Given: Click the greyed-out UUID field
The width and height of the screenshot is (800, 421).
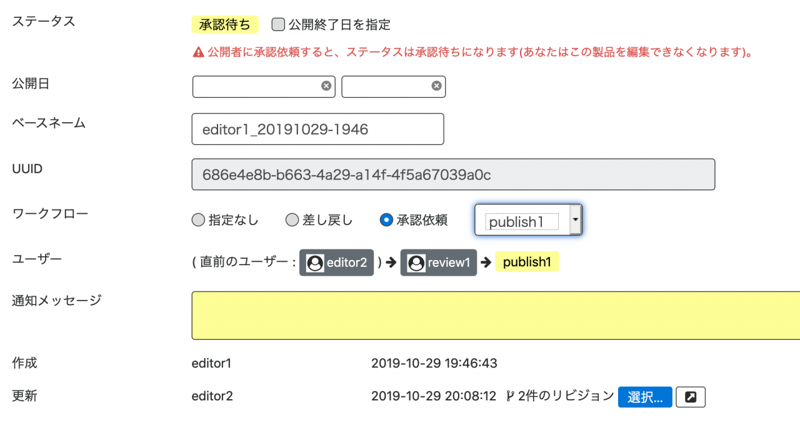Looking at the screenshot, I should pos(453,174).
